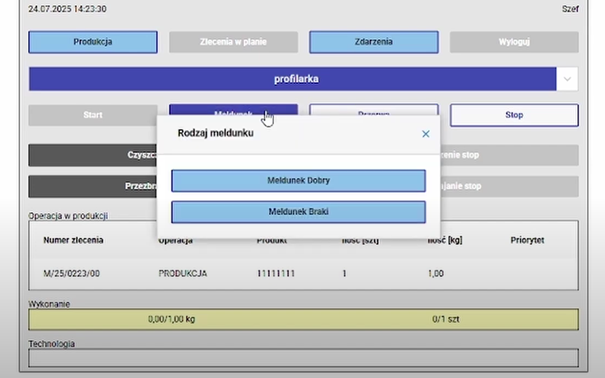The image size is (605, 378).
Task: Select the profilarka machine bar
Action: point(292,79)
